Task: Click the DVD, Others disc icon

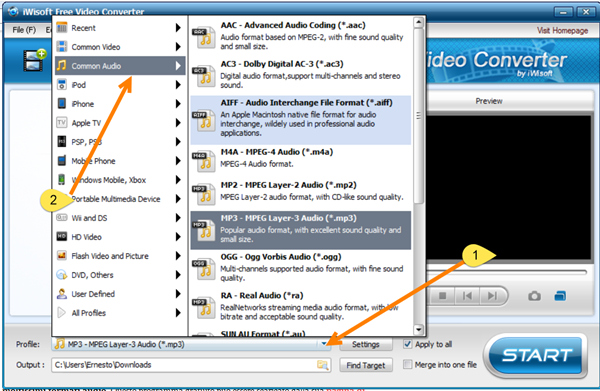Action: [x=62, y=275]
